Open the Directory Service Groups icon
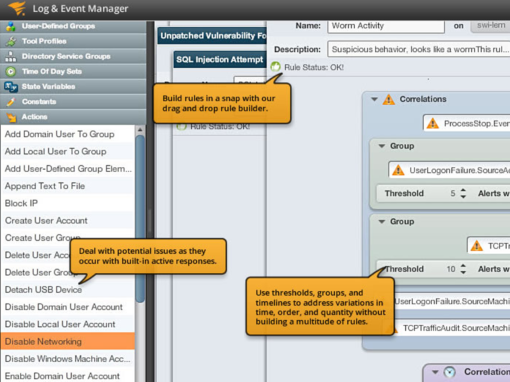510x382 pixels. pos(11,56)
